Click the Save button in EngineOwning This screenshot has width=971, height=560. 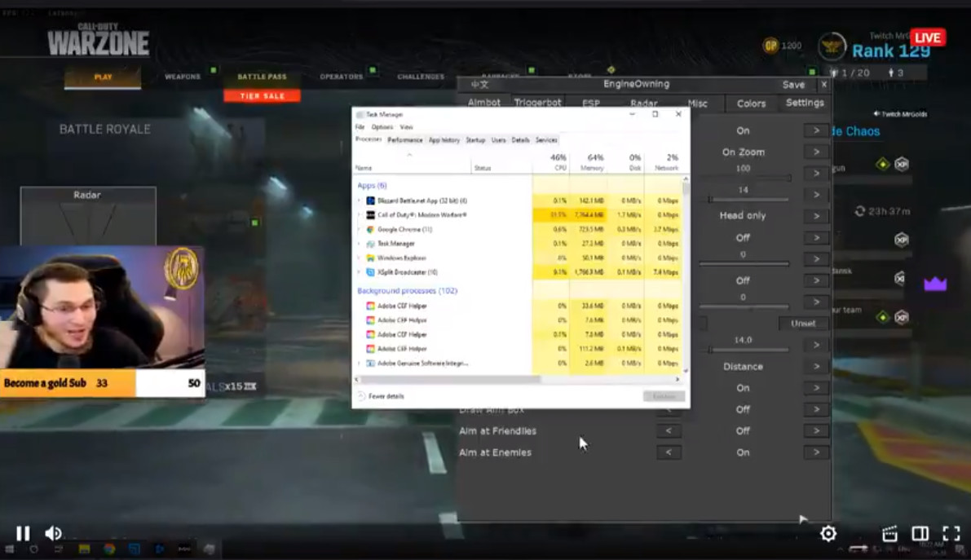pyautogui.click(x=793, y=85)
